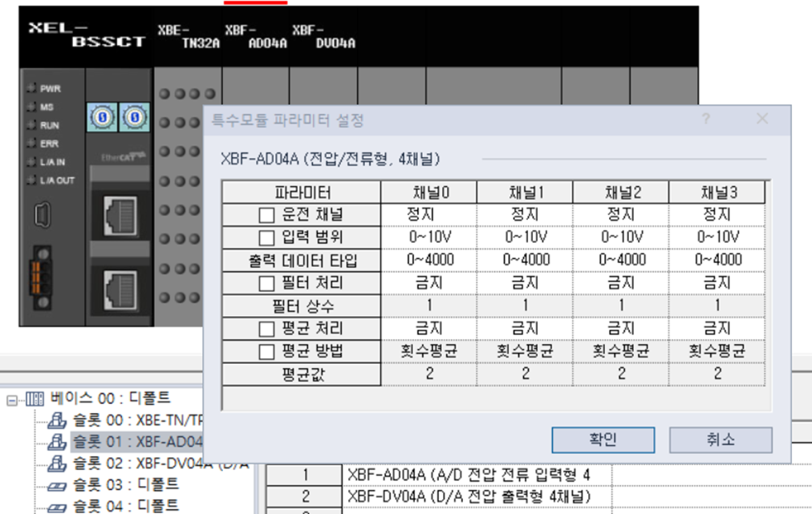This screenshot has height=514, width=812.
Task: Click the 베이스 00 rack icon
Action: pyautogui.click(x=35, y=399)
